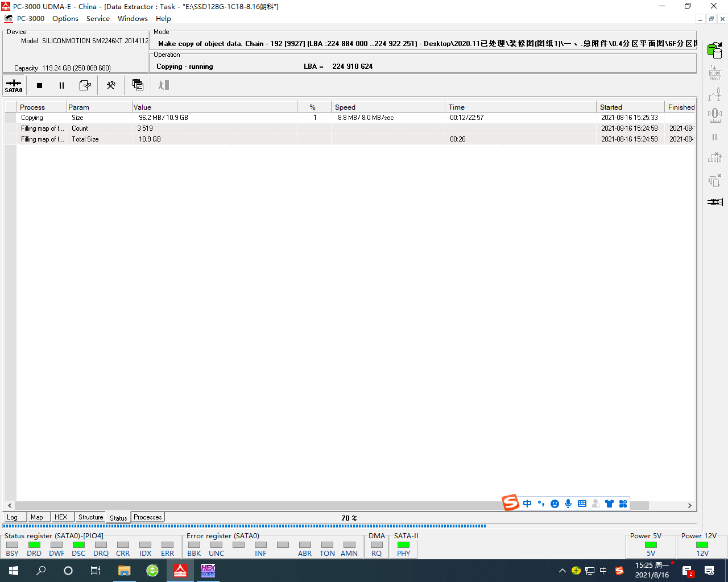Click the Time column header
Screen dimensions: 728x582
coord(520,107)
